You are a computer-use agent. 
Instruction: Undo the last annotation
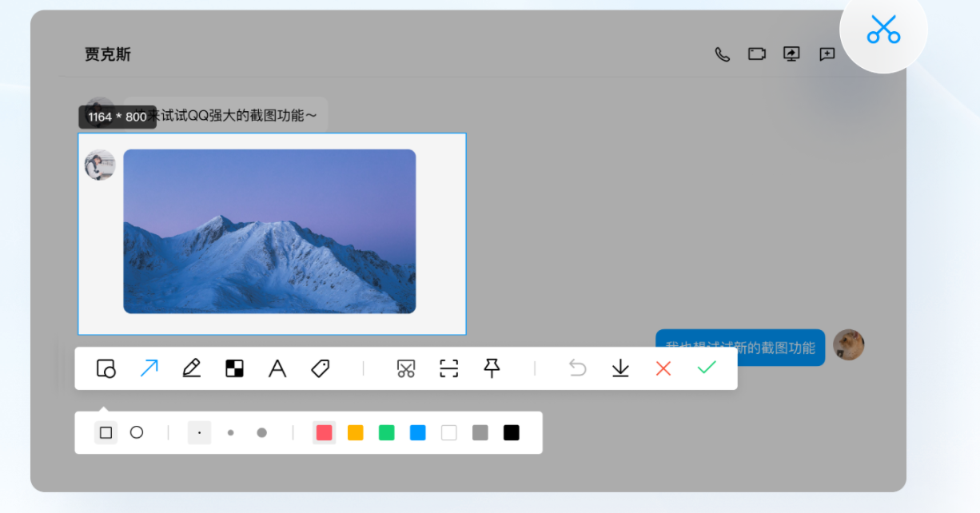(577, 368)
